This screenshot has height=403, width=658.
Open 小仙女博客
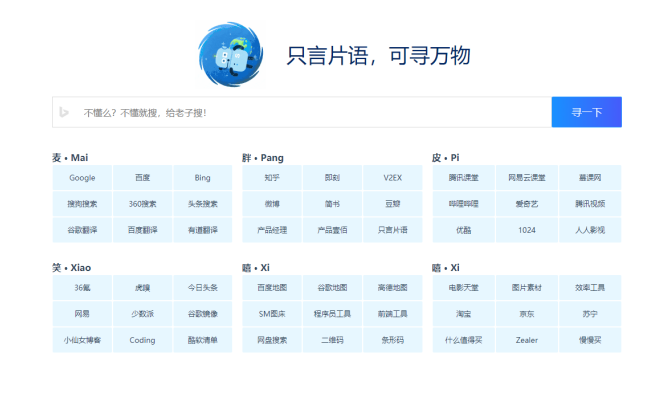82,340
